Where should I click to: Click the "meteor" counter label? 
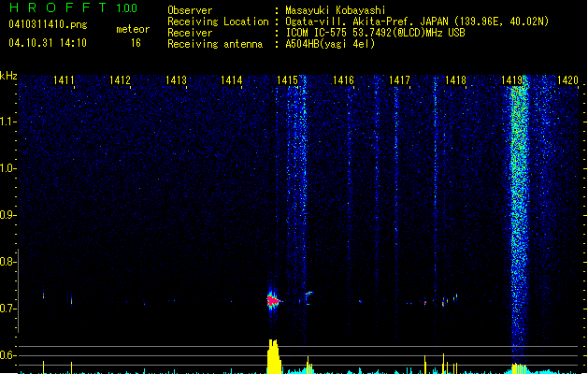[x=133, y=29]
